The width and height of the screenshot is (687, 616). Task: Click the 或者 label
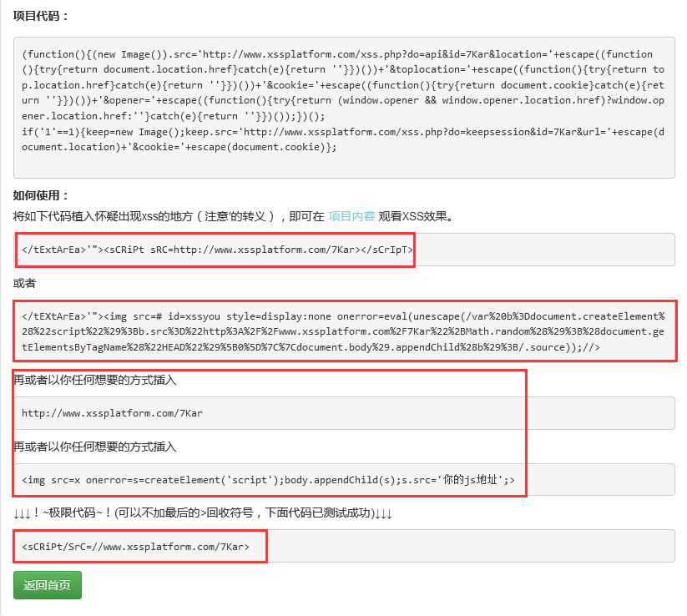(24, 284)
